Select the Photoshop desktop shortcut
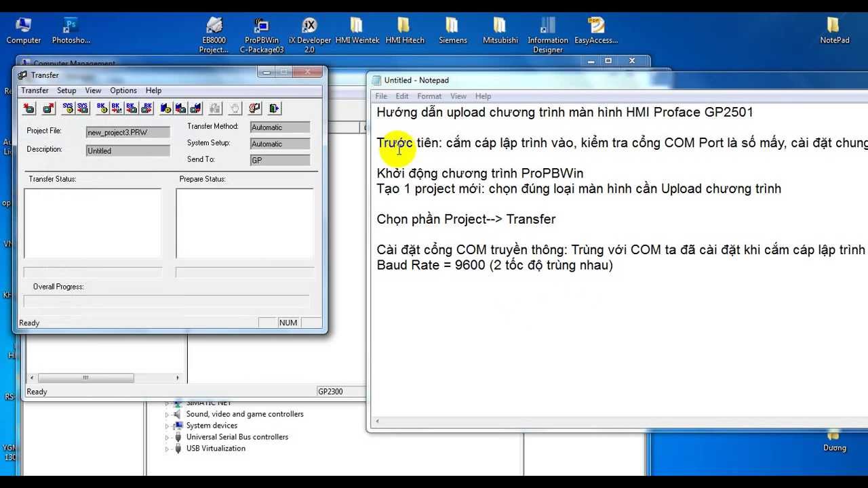This screenshot has height=488, width=868. 71,31
